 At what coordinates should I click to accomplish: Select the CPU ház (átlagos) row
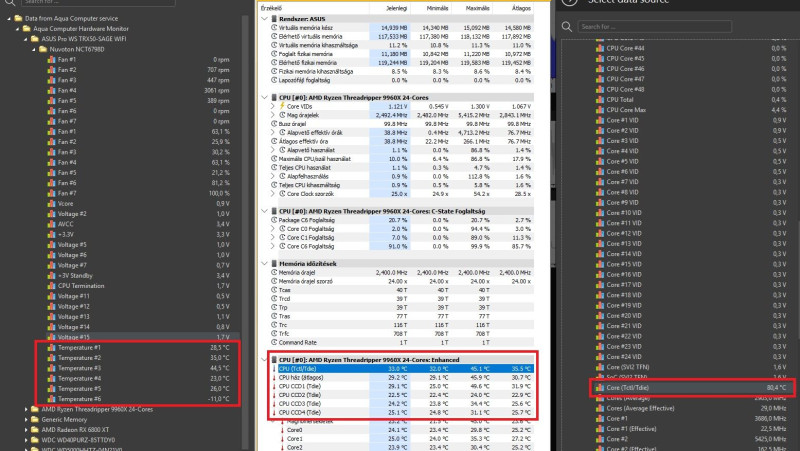click(402, 378)
